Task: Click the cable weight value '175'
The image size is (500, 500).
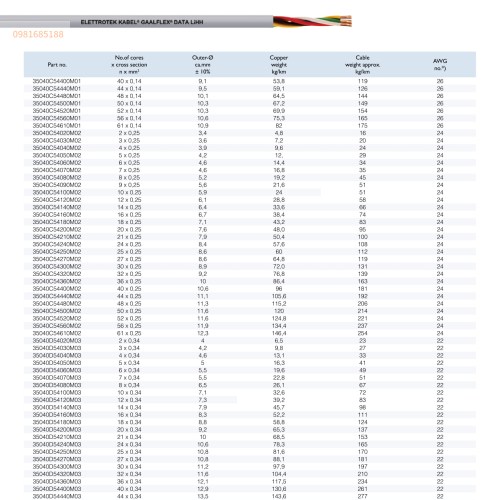Action: pos(362,126)
